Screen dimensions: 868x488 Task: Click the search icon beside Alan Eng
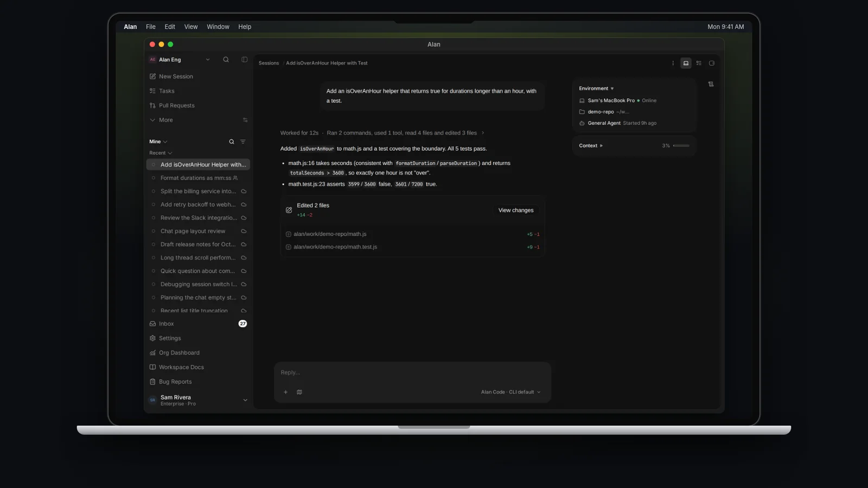(x=226, y=60)
